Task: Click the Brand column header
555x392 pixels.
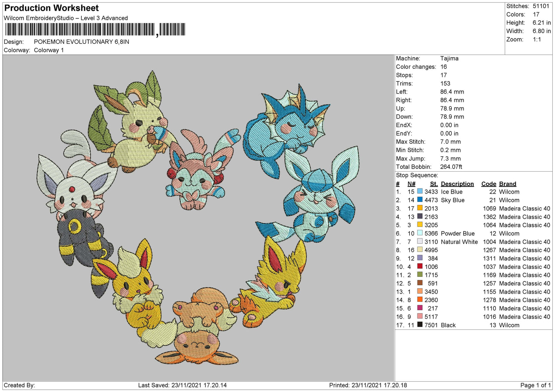Action: (507, 184)
